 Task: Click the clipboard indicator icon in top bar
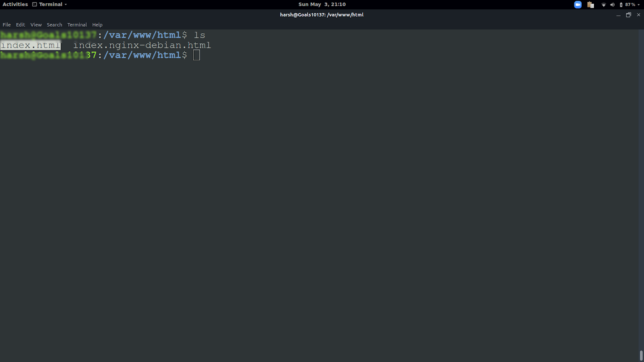pos(590,4)
